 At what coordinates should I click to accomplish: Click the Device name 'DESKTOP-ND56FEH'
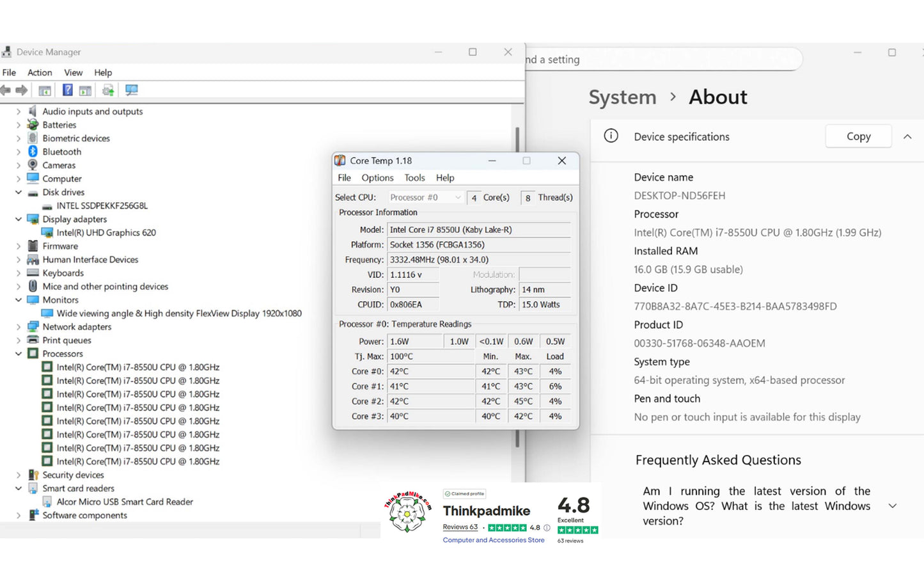click(680, 196)
